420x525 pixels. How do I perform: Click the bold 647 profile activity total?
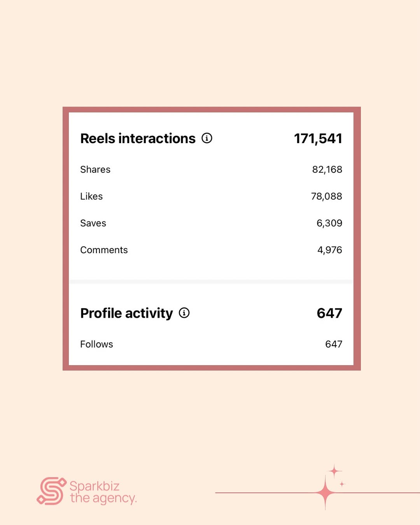[x=329, y=313]
